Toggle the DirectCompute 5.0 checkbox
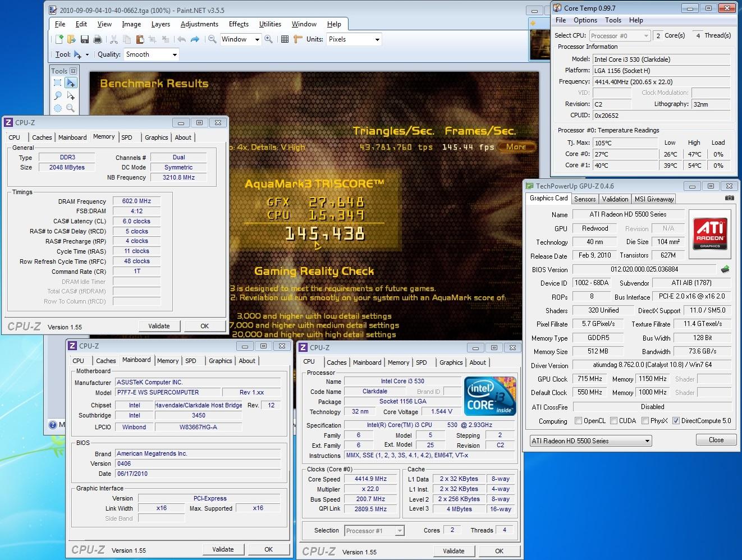Screen dimensions: 742x560 point(676,421)
